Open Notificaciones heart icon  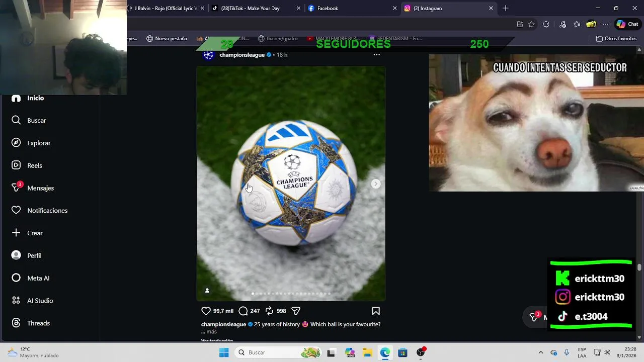click(x=16, y=210)
